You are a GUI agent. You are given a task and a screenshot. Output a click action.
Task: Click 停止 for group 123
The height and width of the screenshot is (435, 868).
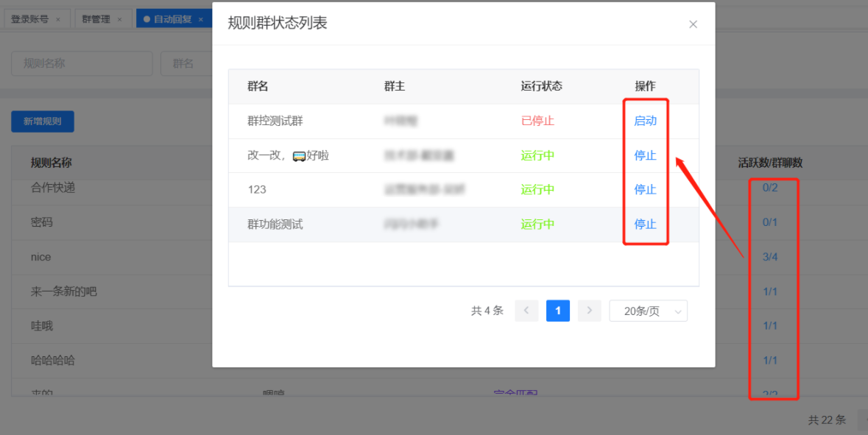tap(645, 189)
